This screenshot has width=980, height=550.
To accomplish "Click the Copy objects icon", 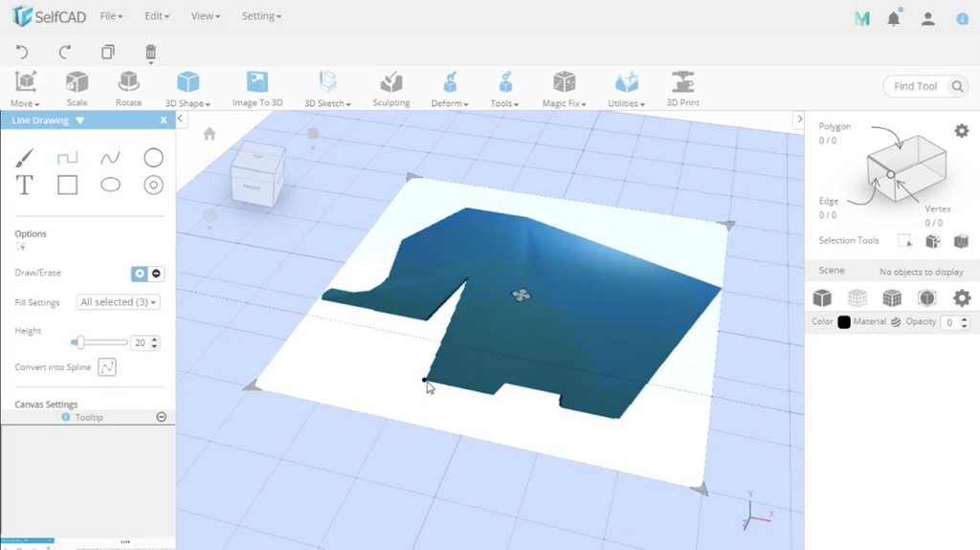I will [x=108, y=52].
